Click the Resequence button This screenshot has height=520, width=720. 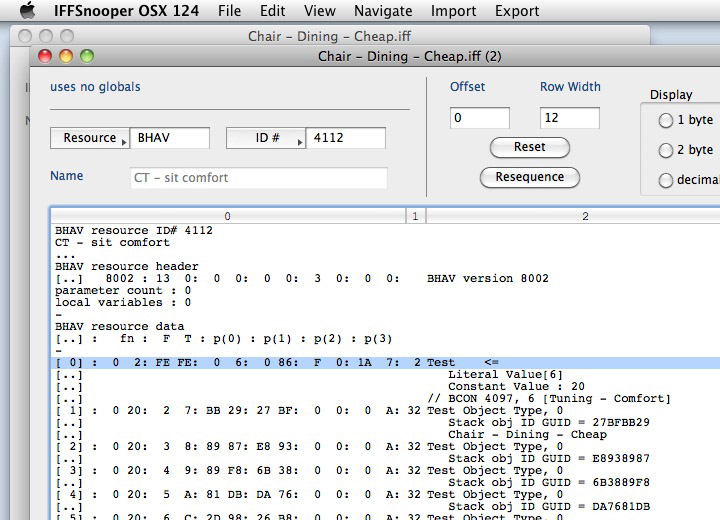click(529, 177)
